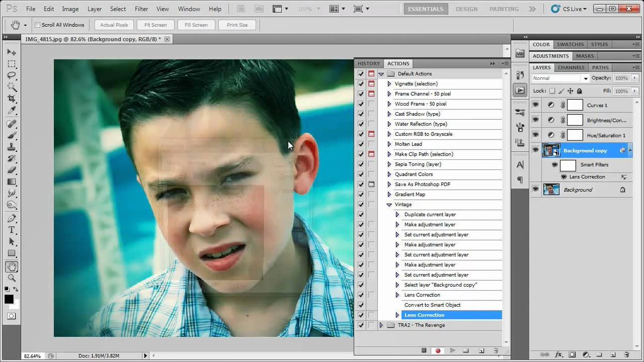
Task: Toggle visibility of the Background copy layer
Action: point(535,150)
